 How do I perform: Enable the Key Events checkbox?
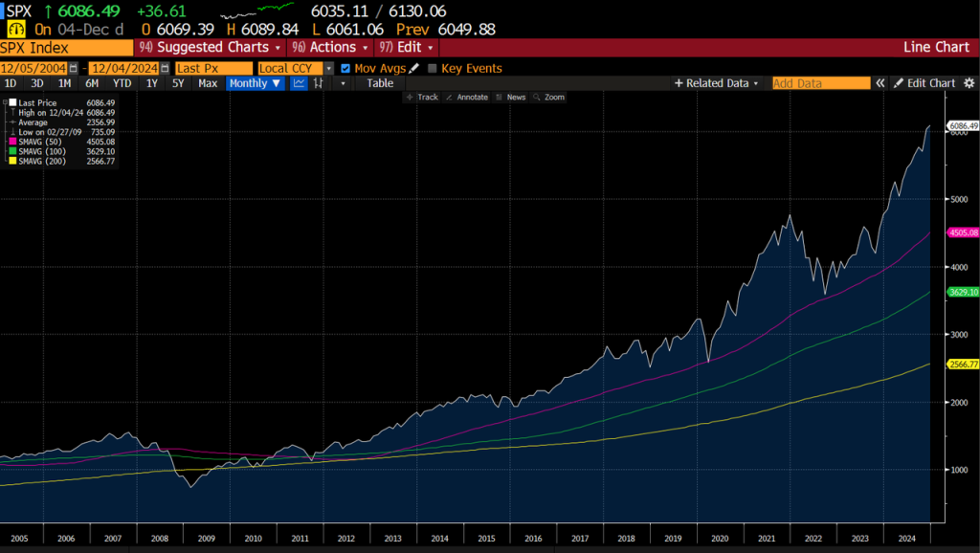tap(433, 69)
